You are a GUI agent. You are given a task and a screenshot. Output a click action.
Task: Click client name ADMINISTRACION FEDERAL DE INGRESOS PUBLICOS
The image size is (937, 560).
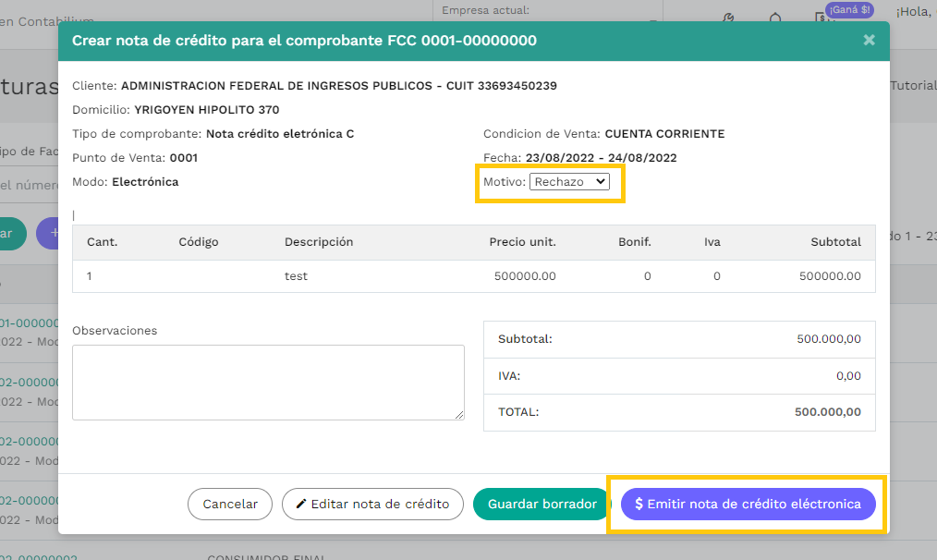(276, 85)
